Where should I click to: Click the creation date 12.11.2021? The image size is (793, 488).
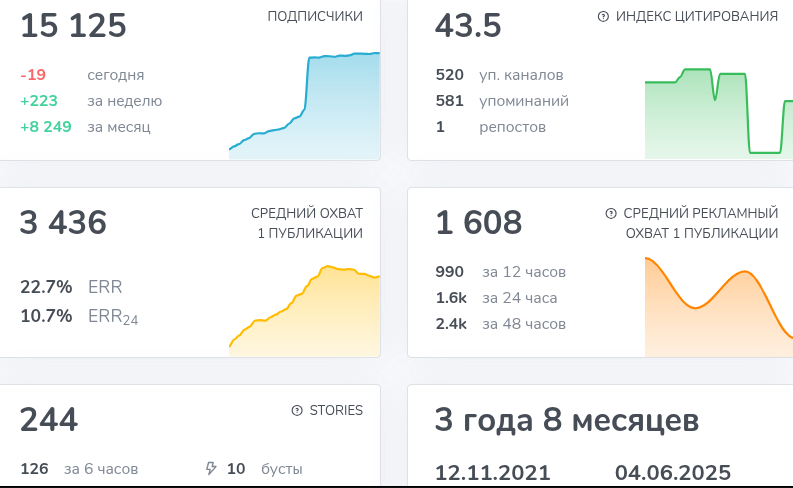click(x=493, y=473)
